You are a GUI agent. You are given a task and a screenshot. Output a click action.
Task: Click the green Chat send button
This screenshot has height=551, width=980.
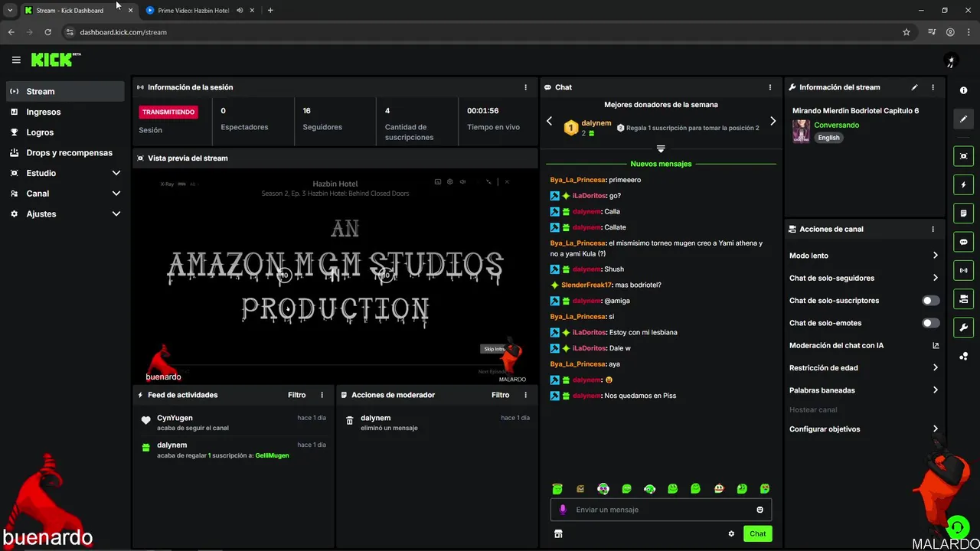(757, 534)
